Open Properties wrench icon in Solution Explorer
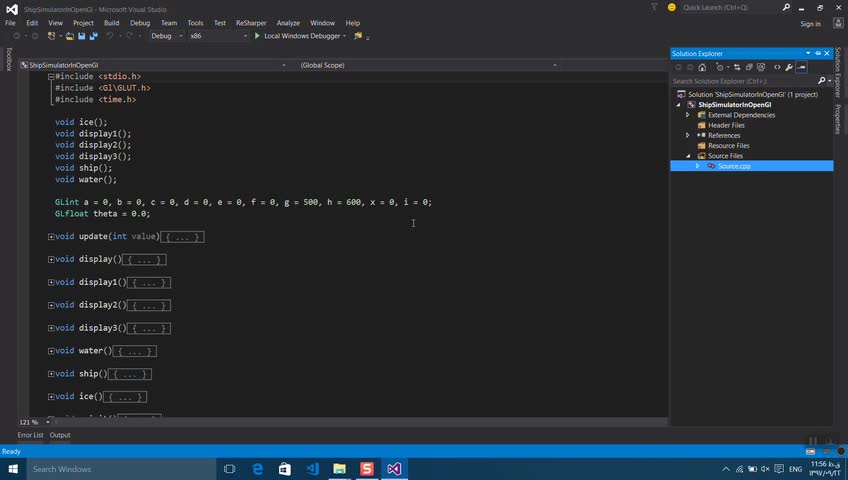848x480 pixels. [789, 67]
